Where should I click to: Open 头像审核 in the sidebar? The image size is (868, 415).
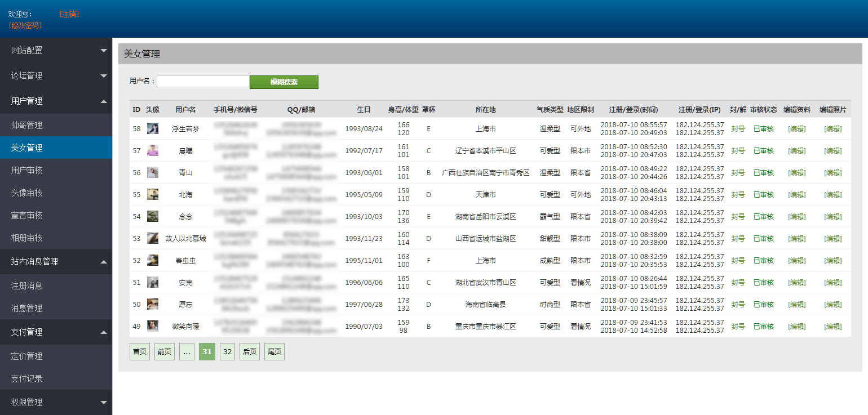(56, 193)
